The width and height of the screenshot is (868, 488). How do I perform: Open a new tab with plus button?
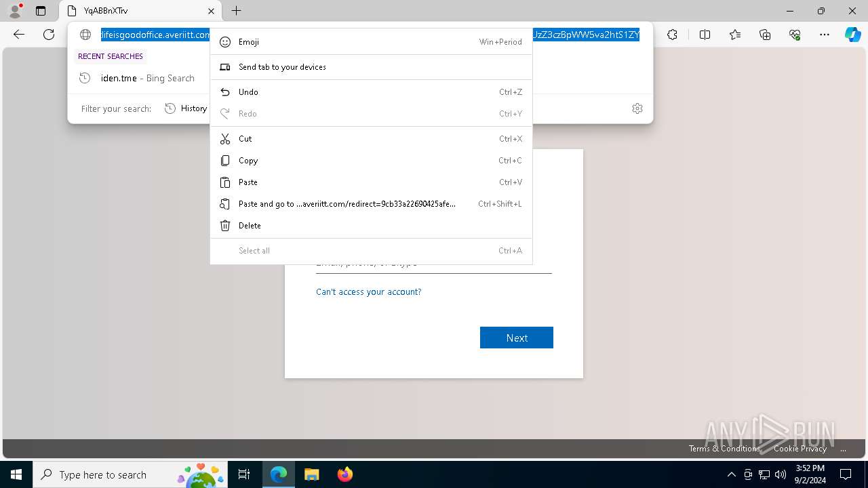pyautogui.click(x=236, y=11)
